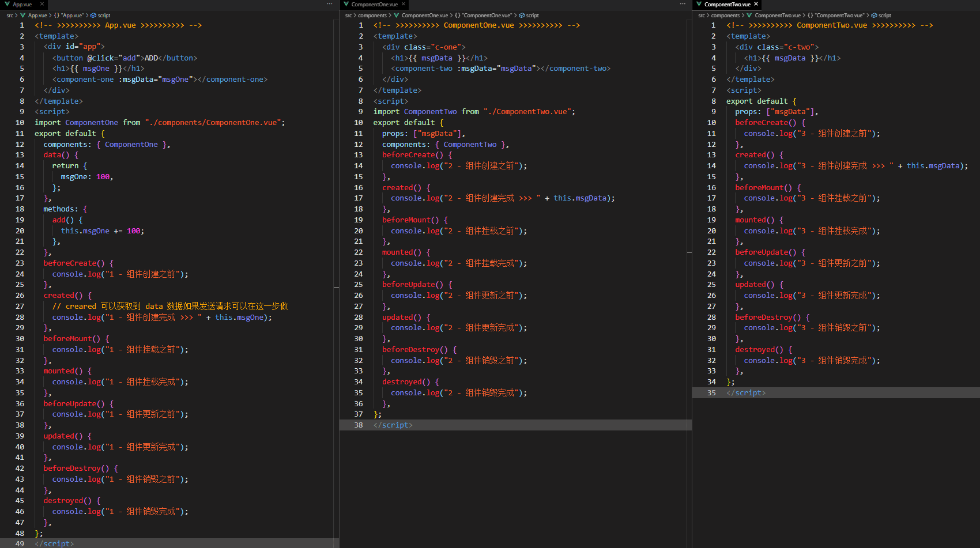Image resolution: width=980 pixels, height=548 pixels.
Task: Click the "2 - 组件更新完成" log string
Action: click(481, 328)
